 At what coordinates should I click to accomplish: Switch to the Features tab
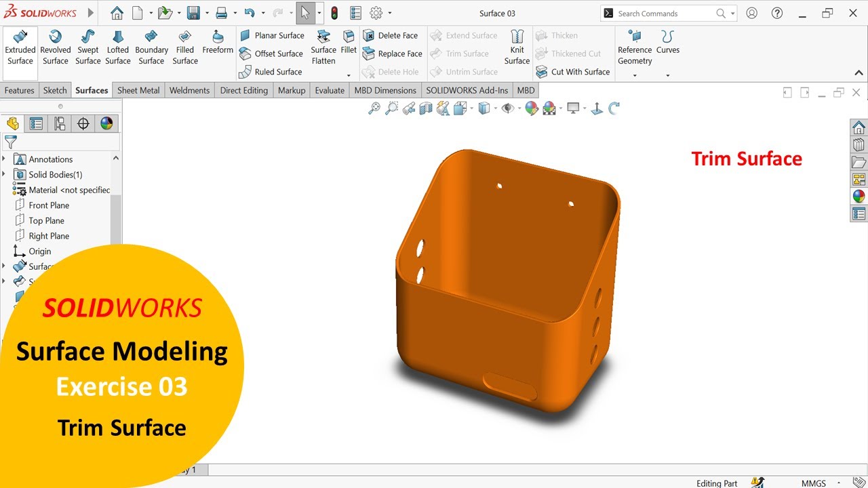[20, 90]
